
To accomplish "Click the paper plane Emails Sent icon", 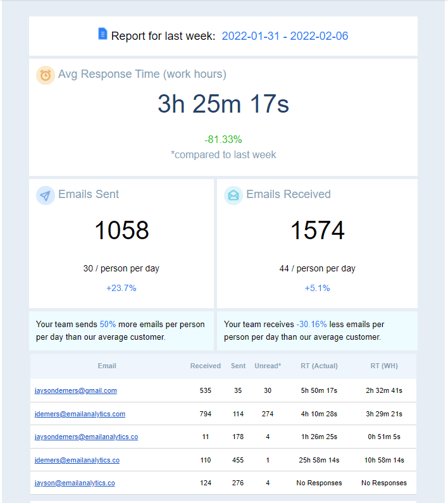I will [x=46, y=196].
